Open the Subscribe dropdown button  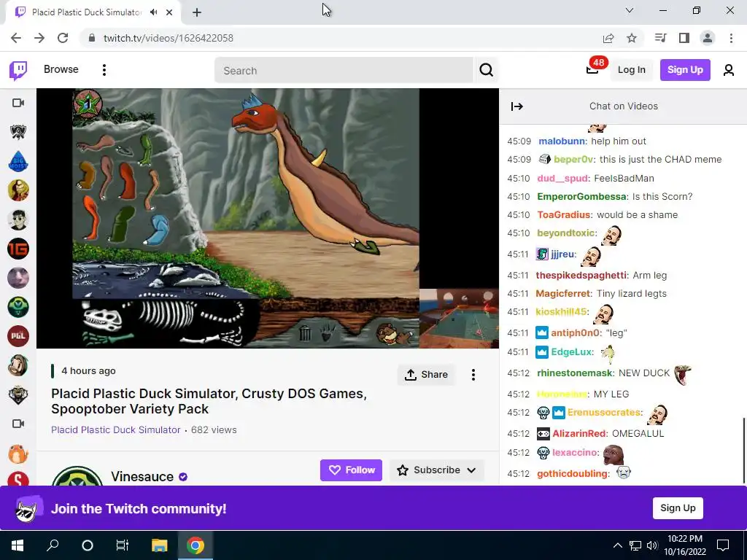(437, 470)
